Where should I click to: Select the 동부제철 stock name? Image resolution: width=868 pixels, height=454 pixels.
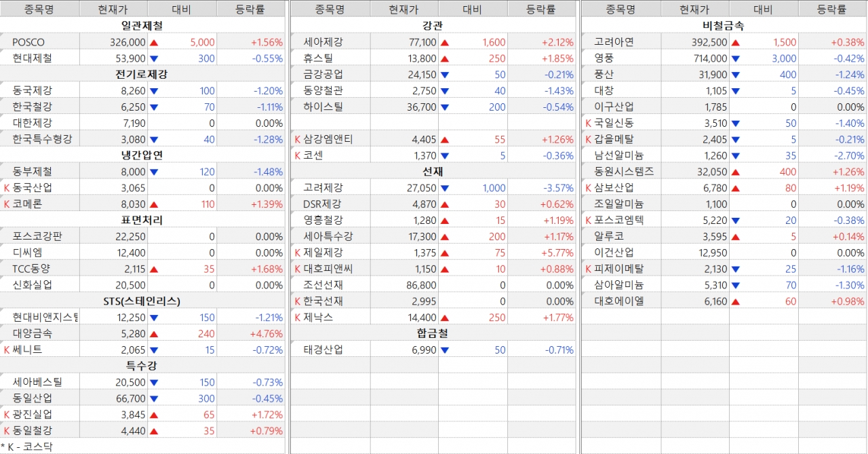tap(32, 172)
